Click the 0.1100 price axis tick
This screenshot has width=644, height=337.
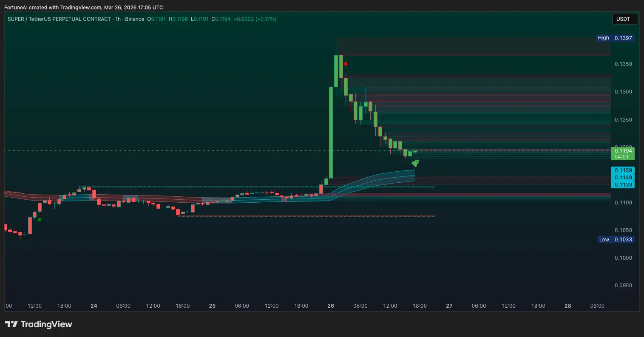(x=624, y=202)
